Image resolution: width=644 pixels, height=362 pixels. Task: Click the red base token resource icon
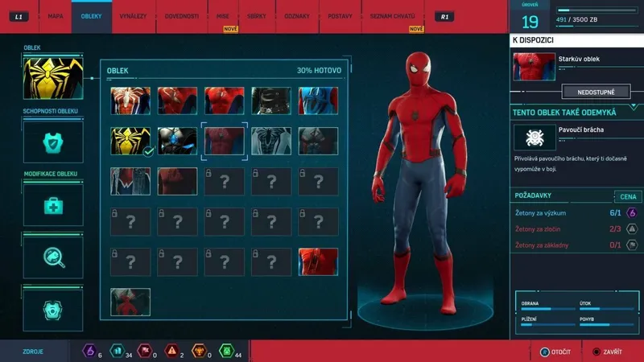[x=144, y=352]
